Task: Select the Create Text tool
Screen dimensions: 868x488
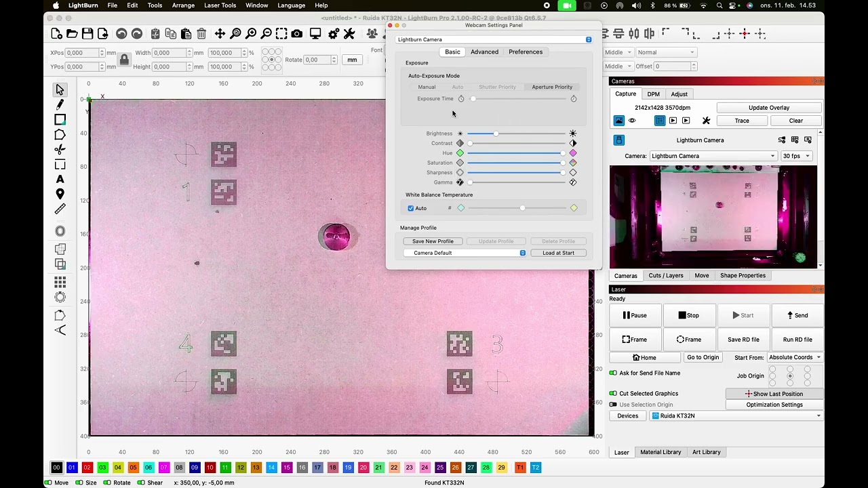Action: [60, 179]
